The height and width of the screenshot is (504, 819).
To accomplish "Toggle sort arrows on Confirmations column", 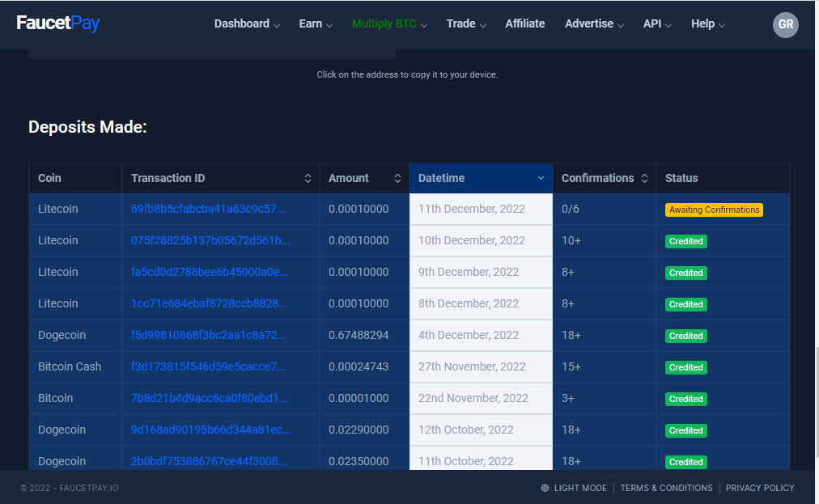I will click(x=644, y=178).
